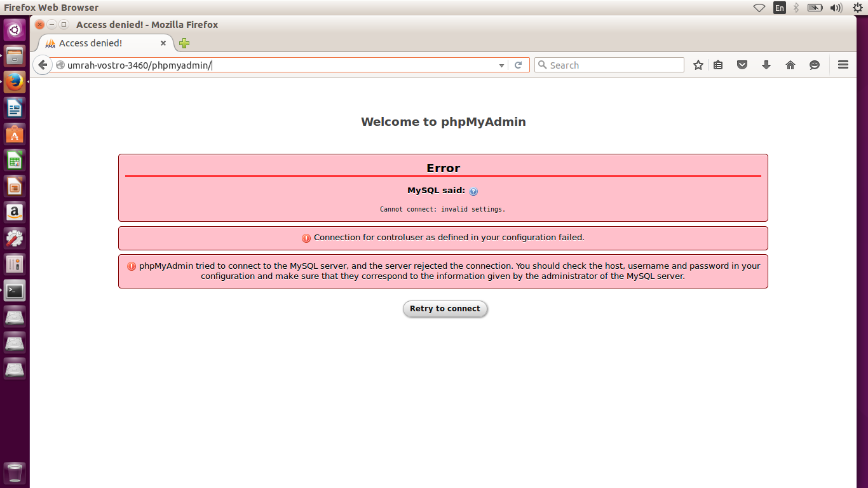Open the Downloads panel

(766, 65)
